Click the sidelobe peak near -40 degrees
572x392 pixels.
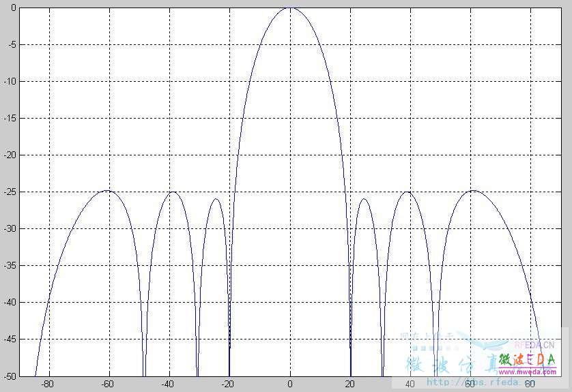point(173,192)
